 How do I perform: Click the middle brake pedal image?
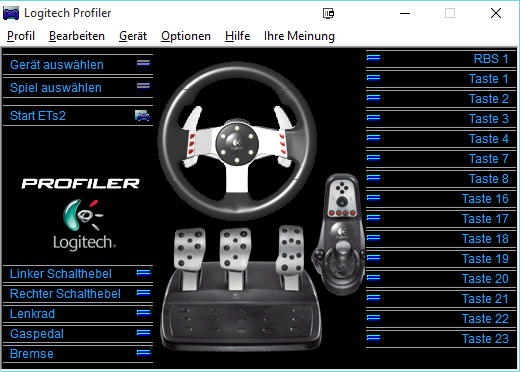click(235, 258)
